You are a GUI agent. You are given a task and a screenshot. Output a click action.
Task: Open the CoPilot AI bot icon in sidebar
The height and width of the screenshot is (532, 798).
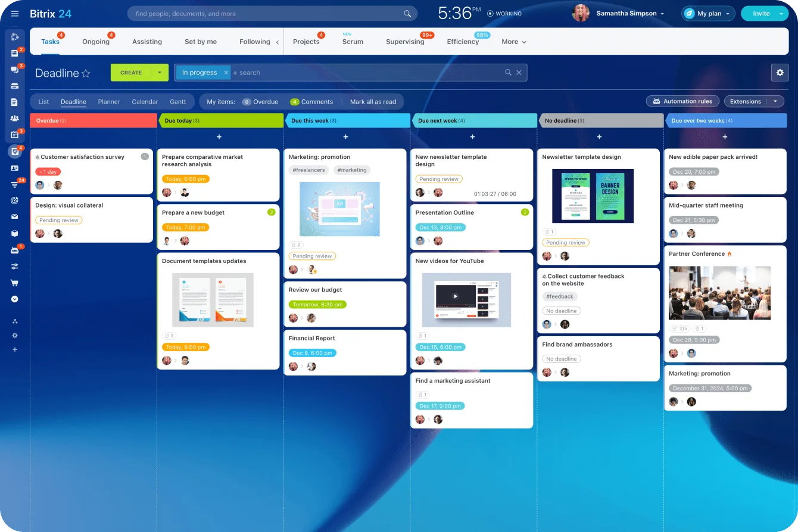[x=15, y=249]
